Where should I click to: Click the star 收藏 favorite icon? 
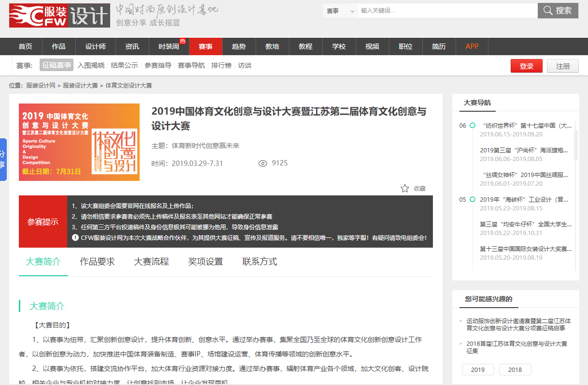405,188
